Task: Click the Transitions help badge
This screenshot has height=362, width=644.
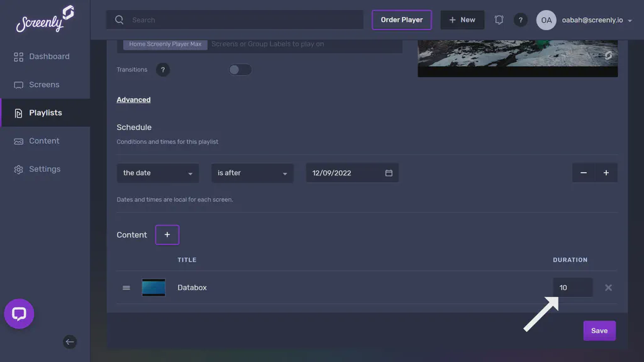Action: coord(163,69)
